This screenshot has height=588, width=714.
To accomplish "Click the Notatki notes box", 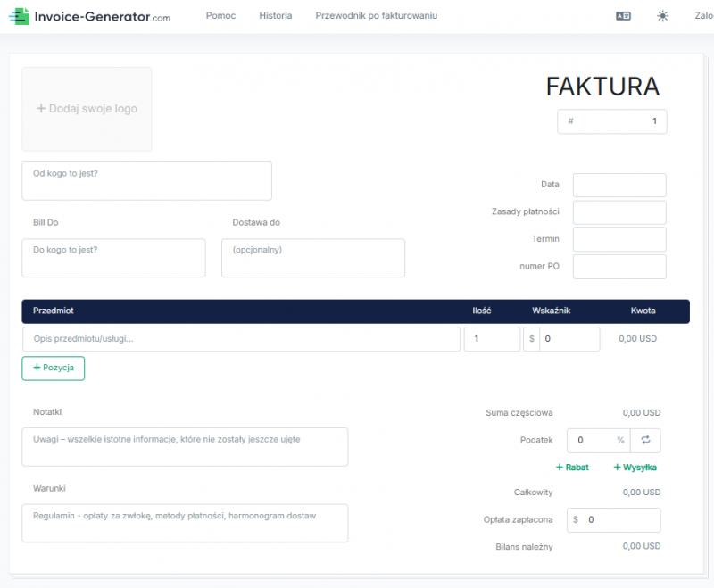I will click(x=185, y=446).
